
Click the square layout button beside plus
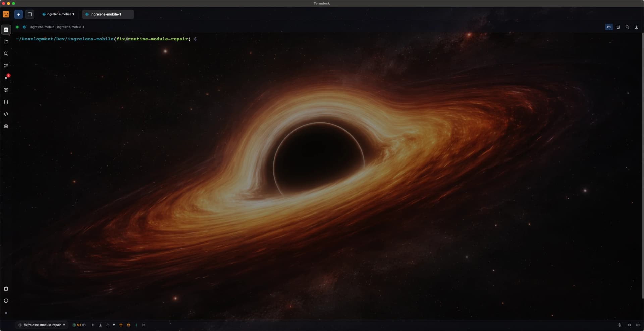[x=30, y=14]
